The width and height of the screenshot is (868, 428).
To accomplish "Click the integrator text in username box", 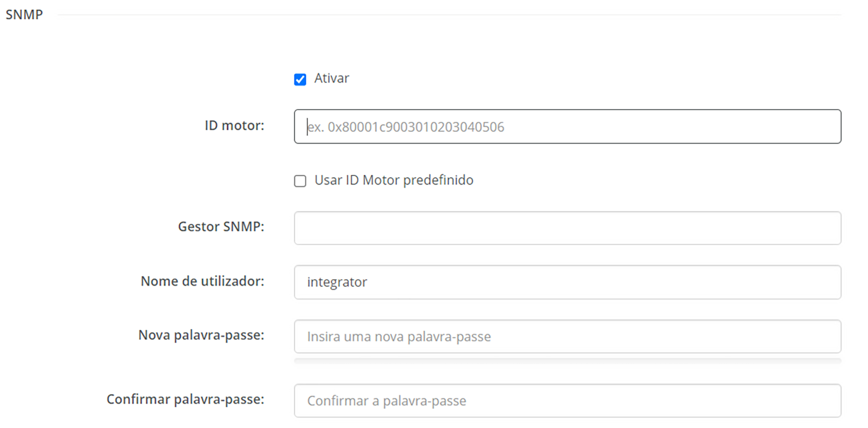I will click(337, 282).
